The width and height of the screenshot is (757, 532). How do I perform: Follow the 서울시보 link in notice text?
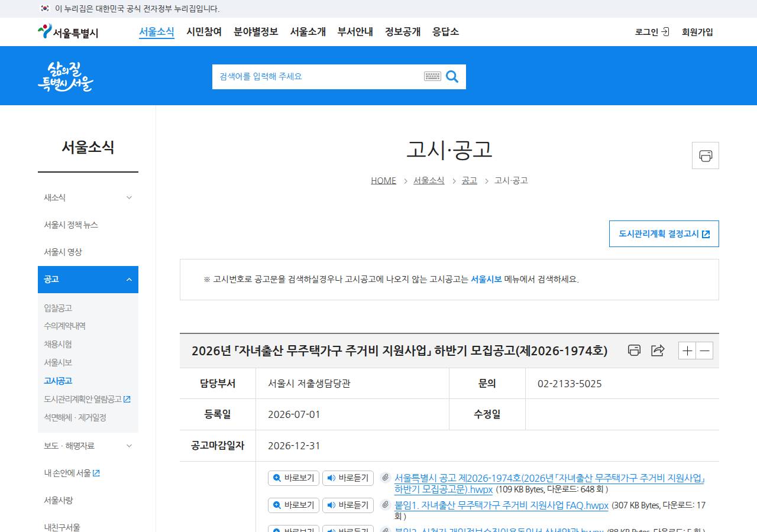pos(486,280)
